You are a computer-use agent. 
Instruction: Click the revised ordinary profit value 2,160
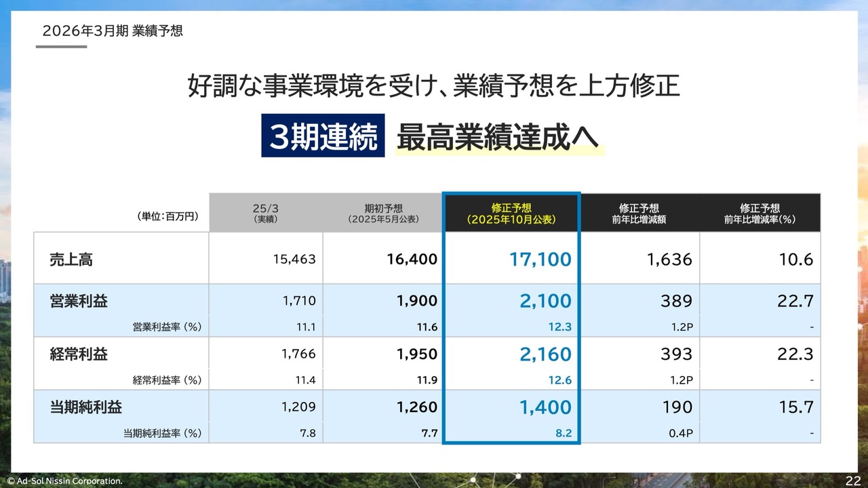pyautogui.click(x=545, y=354)
